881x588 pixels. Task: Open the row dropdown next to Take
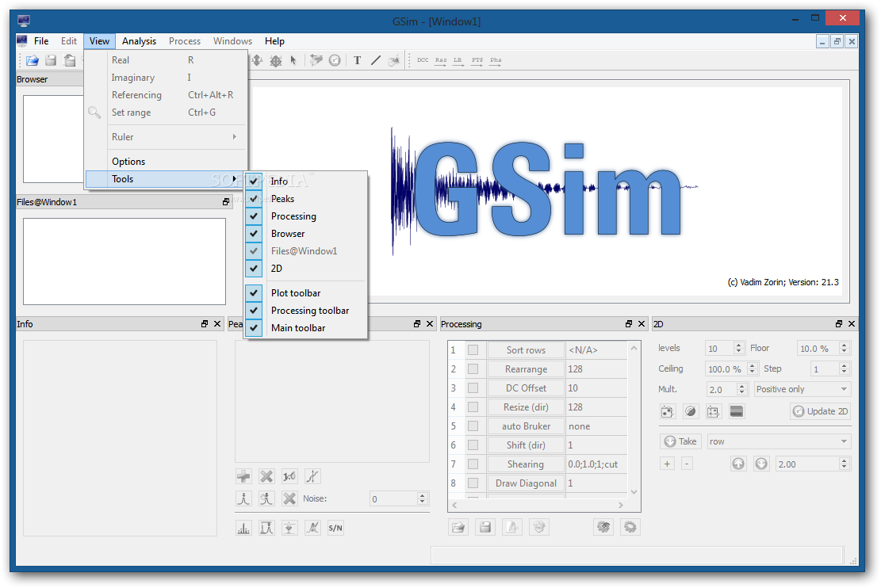coord(779,441)
